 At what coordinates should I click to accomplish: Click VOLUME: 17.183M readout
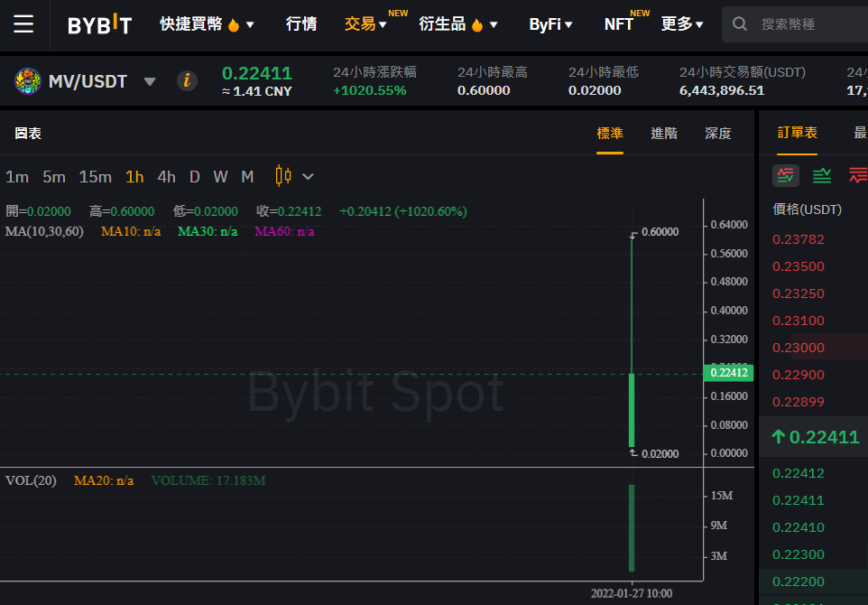pyautogui.click(x=208, y=481)
